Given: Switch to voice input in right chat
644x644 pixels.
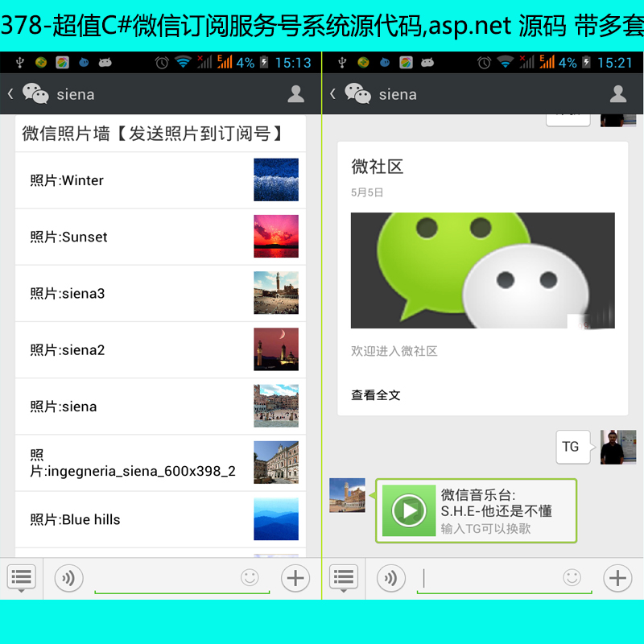Looking at the screenshot, I should pyautogui.click(x=391, y=578).
